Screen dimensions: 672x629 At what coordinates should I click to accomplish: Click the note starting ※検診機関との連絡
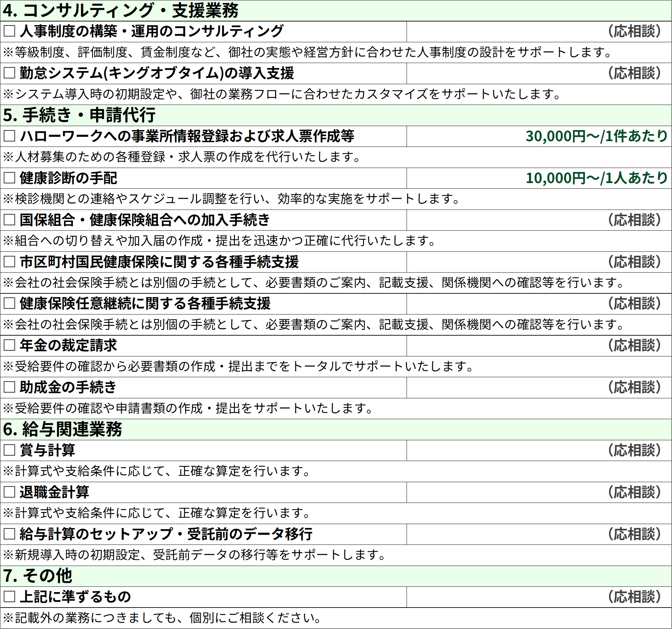232,198
